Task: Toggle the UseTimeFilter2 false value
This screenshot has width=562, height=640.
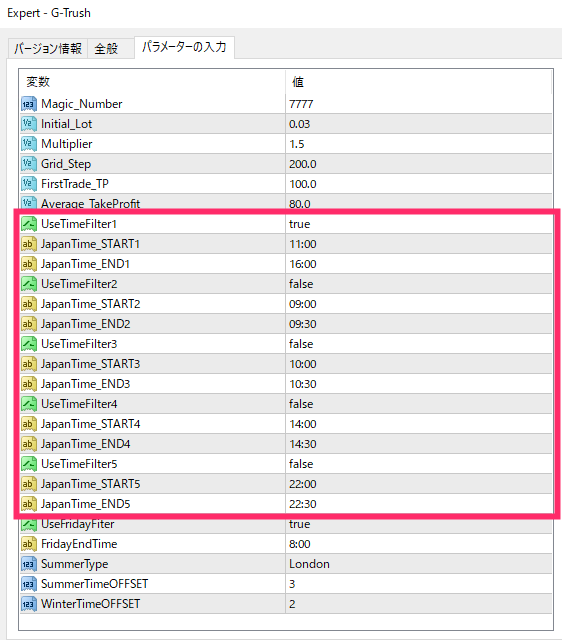Action: 418,284
